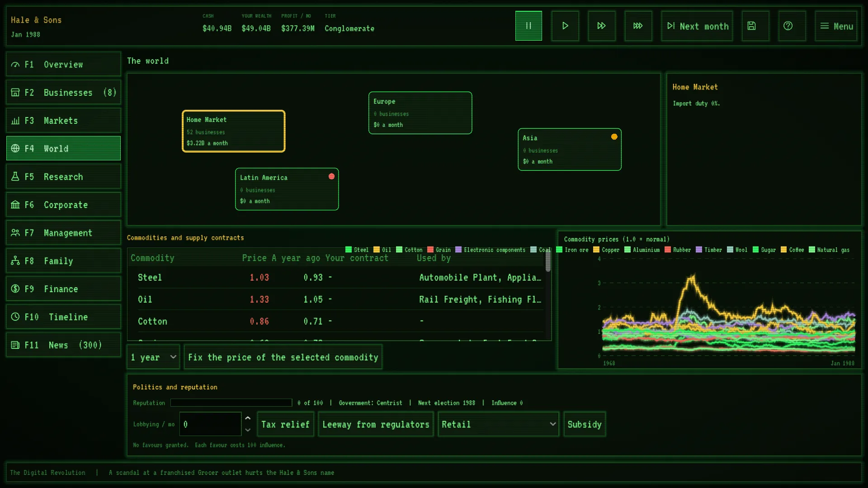The image size is (868, 488).
Task: Open F7 Management tab
Action: pos(63,232)
